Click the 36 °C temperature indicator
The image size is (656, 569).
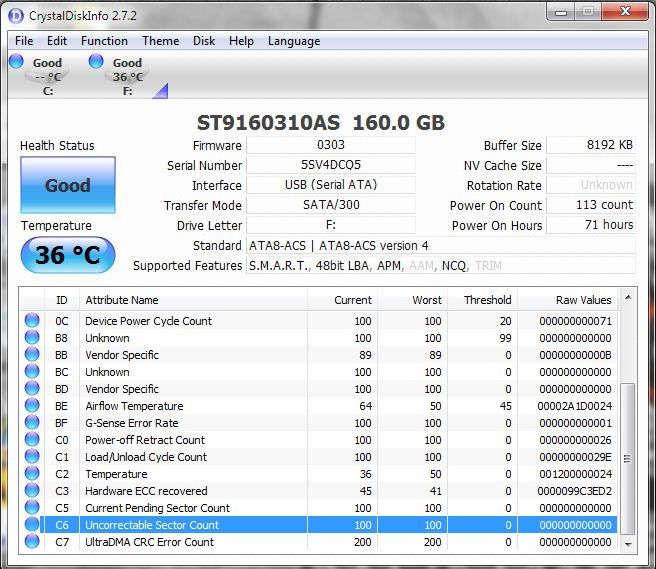(x=68, y=255)
